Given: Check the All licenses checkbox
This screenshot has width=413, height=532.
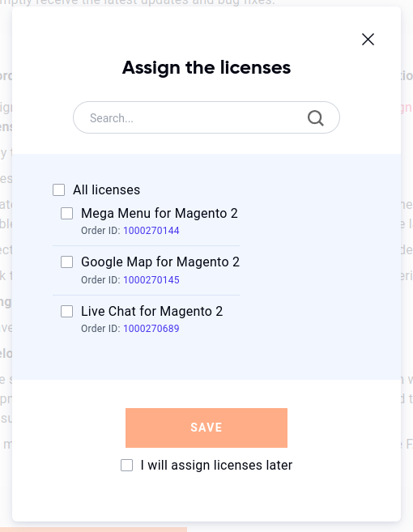Looking at the screenshot, I should click(x=58, y=190).
